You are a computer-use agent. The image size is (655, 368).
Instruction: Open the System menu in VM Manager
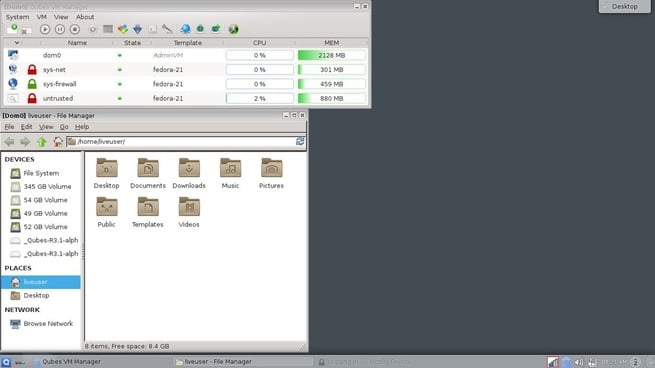[x=17, y=17]
